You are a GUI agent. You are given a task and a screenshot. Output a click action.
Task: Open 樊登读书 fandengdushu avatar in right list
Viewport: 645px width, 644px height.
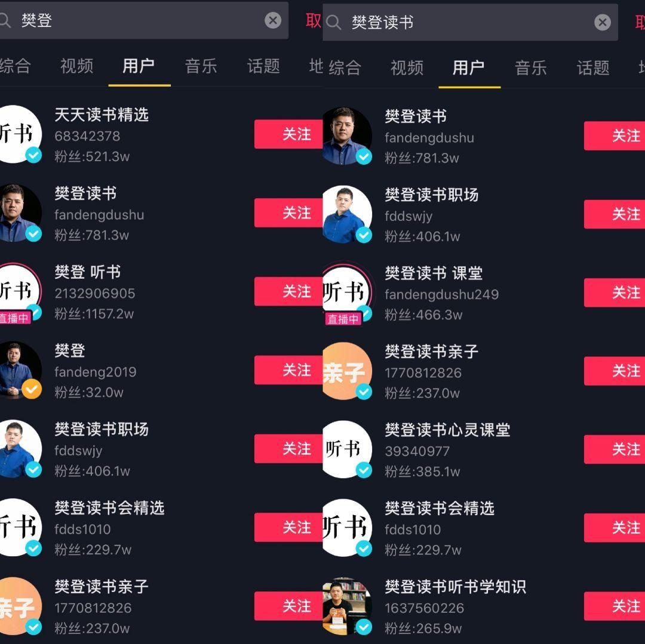tap(347, 136)
